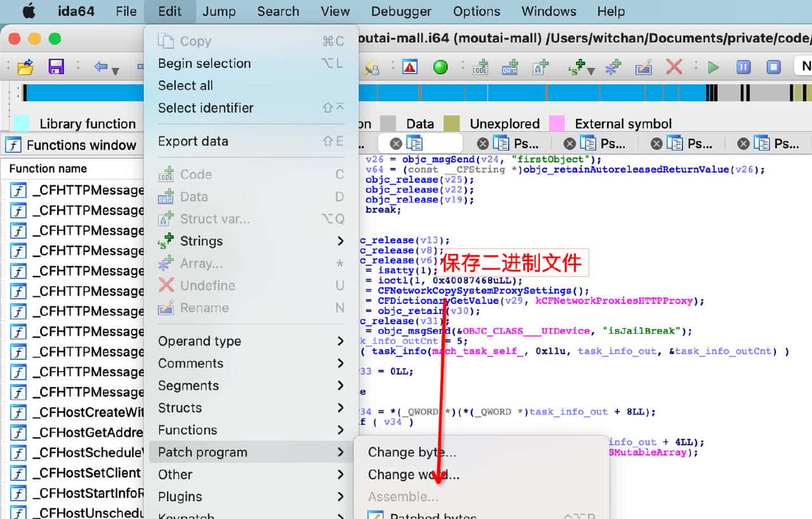The width and height of the screenshot is (812, 519).
Task: Click the green run status indicator circle
Action: [x=442, y=65]
